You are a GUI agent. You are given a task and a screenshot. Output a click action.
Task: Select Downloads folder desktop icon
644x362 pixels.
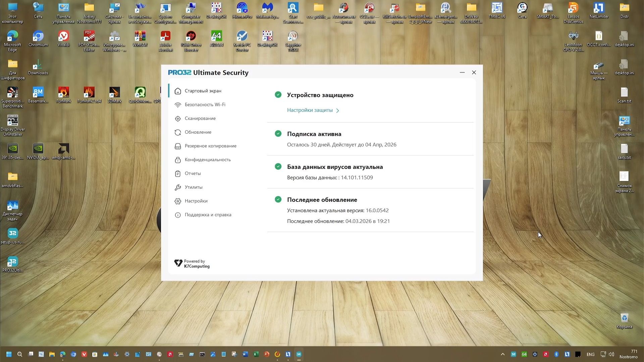coord(38,67)
